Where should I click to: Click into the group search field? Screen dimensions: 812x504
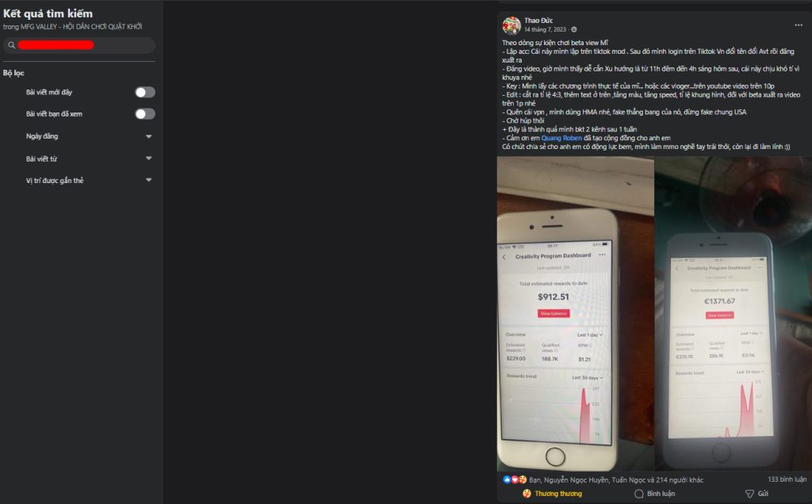tap(79, 45)
